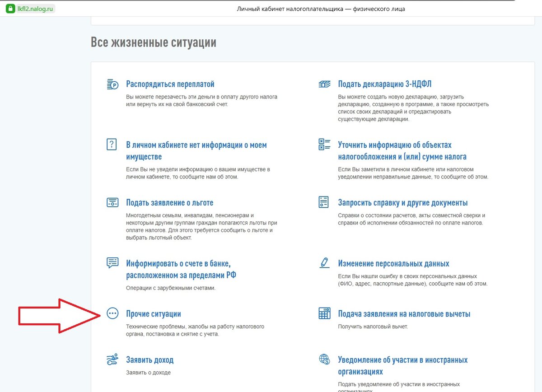The width and height of the screenshot is (542, 392).
Task: Open the Подать декларацию 3-НДФЛ page
Action: (386, 84)
